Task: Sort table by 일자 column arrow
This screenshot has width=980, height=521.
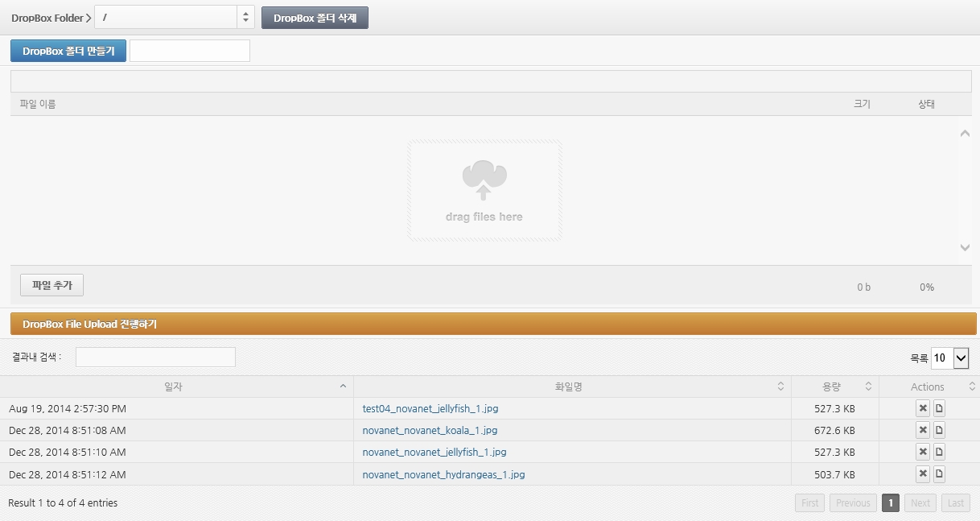Action: point(344,387)
